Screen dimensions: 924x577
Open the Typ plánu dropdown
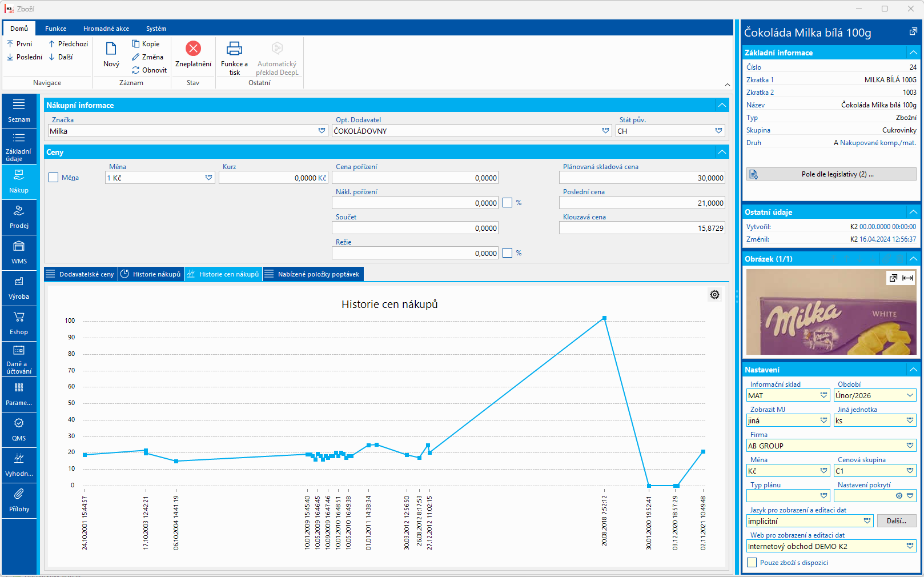point(824,496)
